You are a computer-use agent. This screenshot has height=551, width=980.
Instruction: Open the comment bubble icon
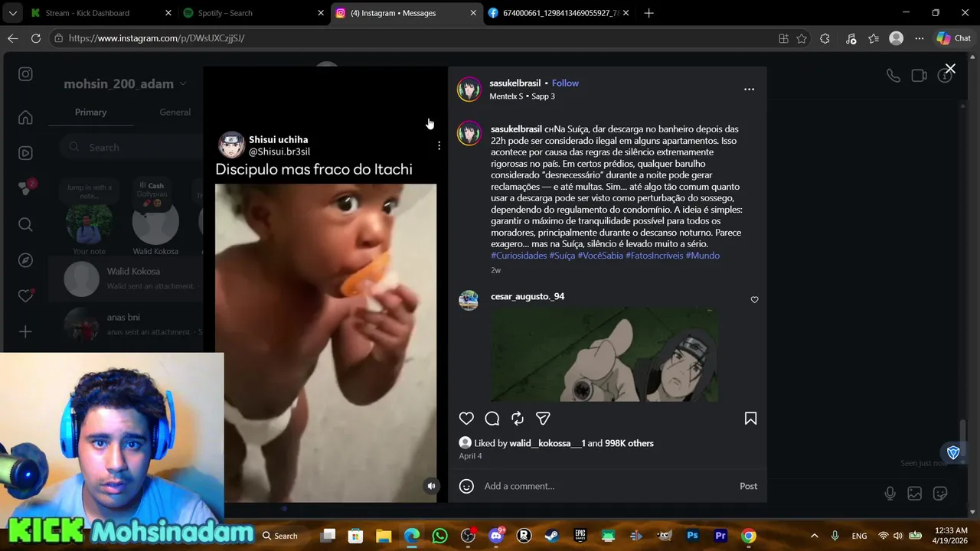[492, 419]
